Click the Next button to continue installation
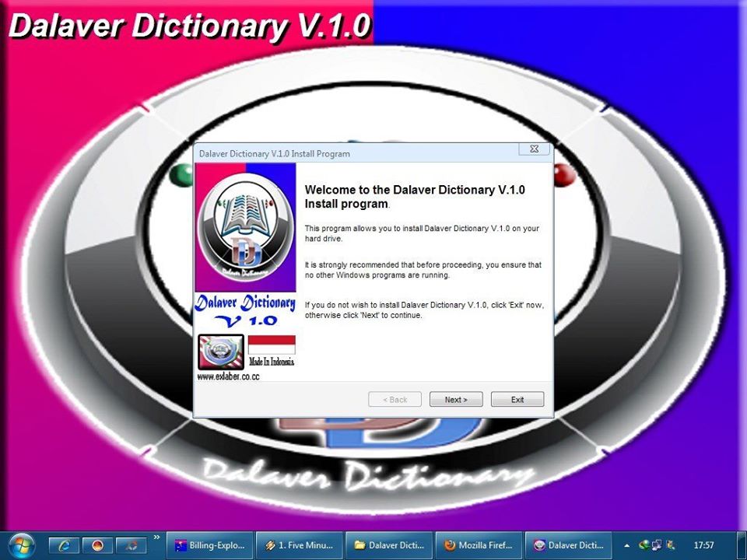This screenshot has height=560, width=747. [x=456, y=400]
